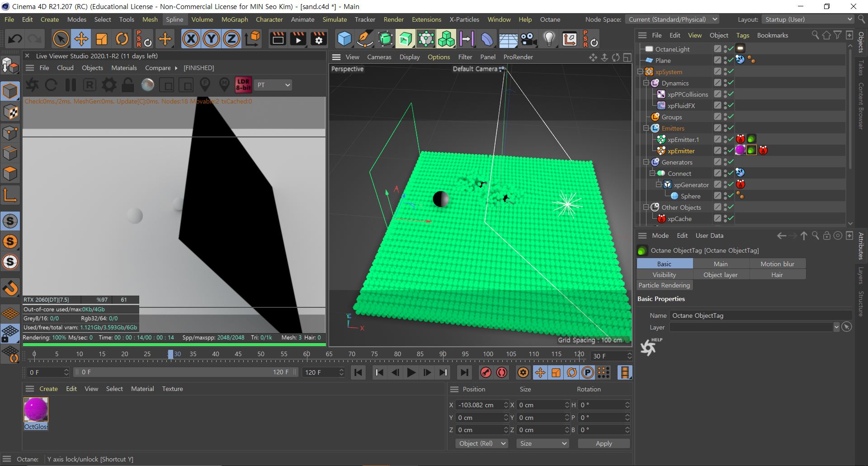Open Visibility tab in Attributes
The height and width of the screenshot is (466, 868).
665,275
